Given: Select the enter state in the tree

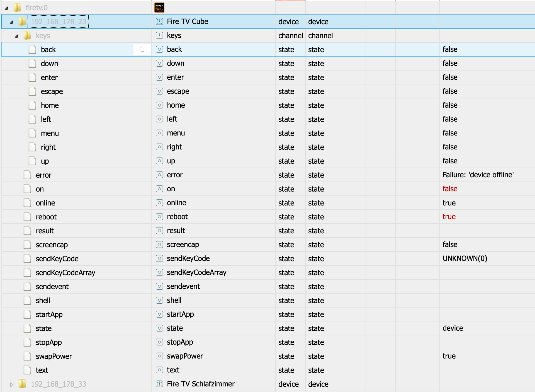Looking at the screenshot, I should click(49, 78).
